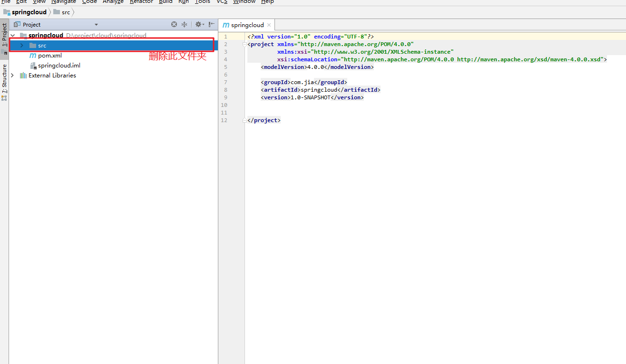The width and height of the screenshot is (626, 364).
Task: Open the Run menu
Action: 184,2
